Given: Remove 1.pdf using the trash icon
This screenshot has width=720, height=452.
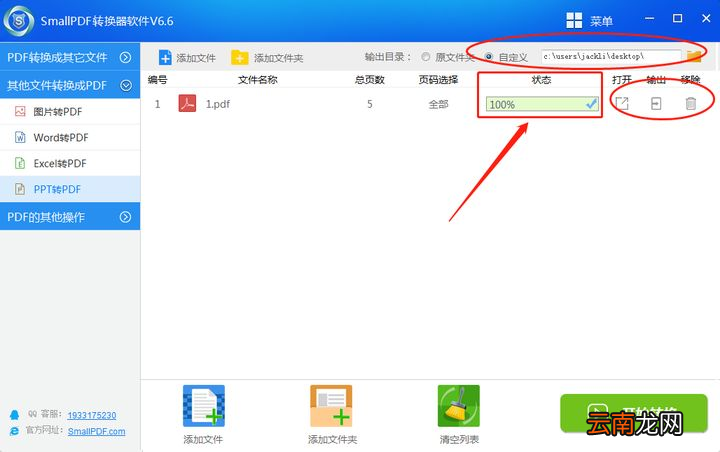Looking at the screenshot, I should 690,103.
